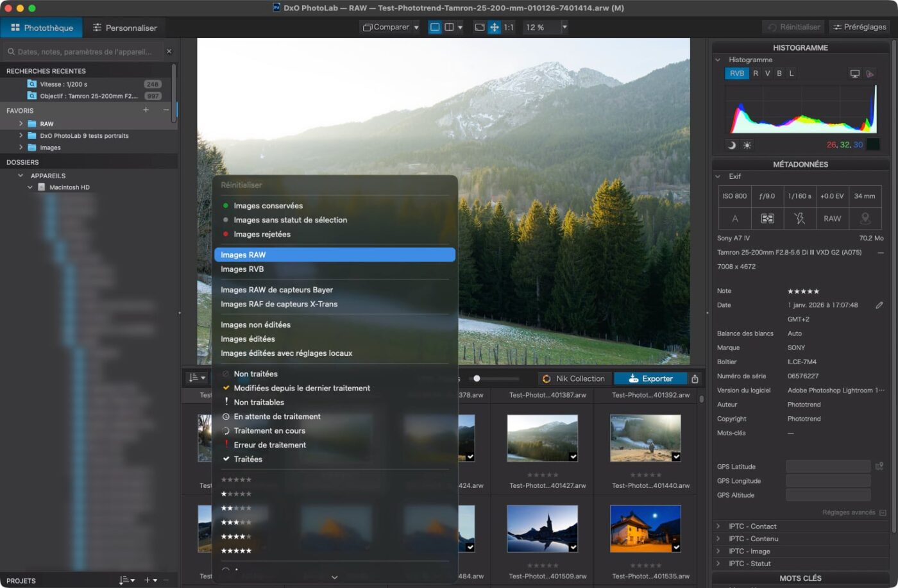Show shadow clipping with moon icon
Viewport: 898px width, 588px height.
(732, 145)
